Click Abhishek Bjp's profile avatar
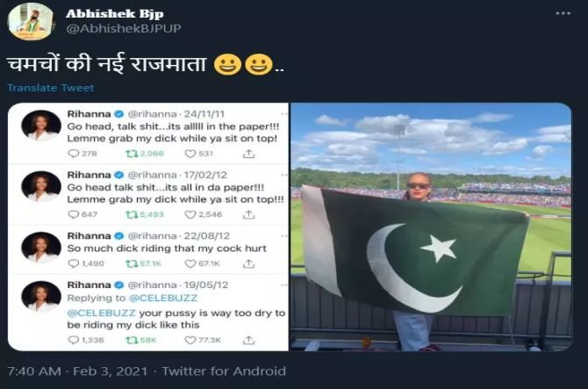Screen dimensions: 588x389 coord(31,21)
